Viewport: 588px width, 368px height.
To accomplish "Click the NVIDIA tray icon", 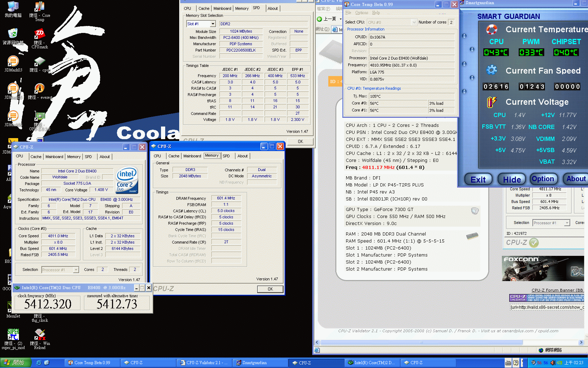I will [559, 363].
